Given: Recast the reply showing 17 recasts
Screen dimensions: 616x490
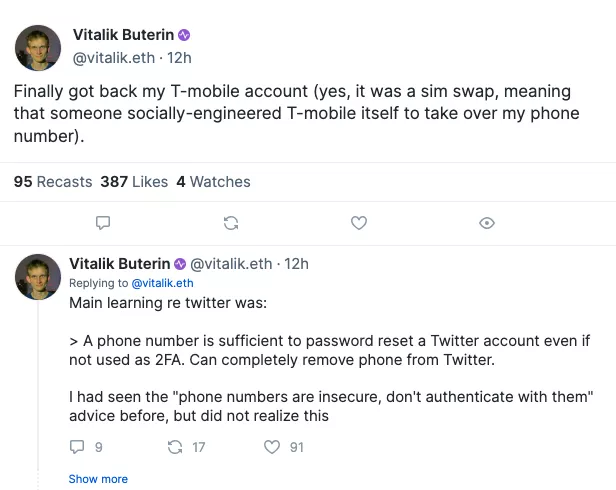Looking at the screenshot, I should [x=174, y=447].
